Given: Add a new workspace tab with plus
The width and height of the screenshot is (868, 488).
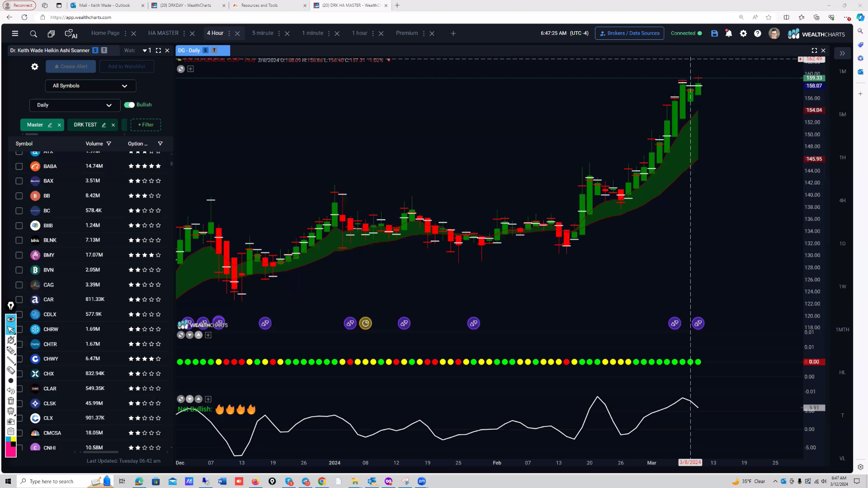Looking at the screenshot, I should 453,33.
